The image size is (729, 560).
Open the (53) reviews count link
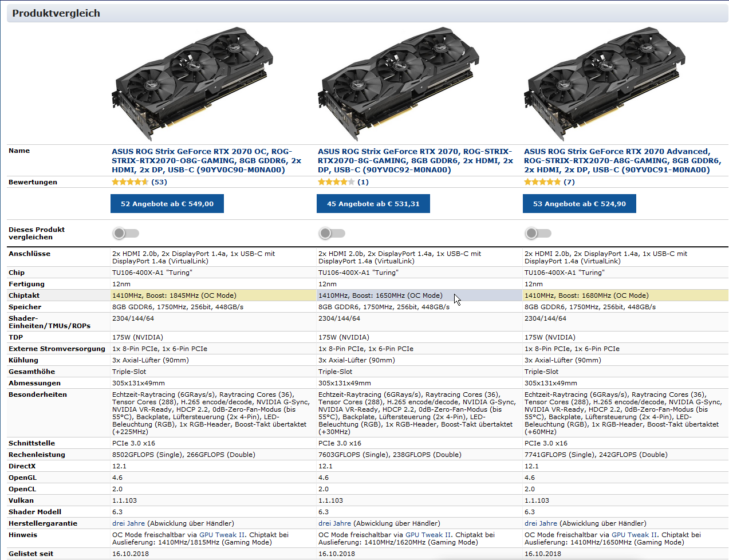(x=159, y=182)
